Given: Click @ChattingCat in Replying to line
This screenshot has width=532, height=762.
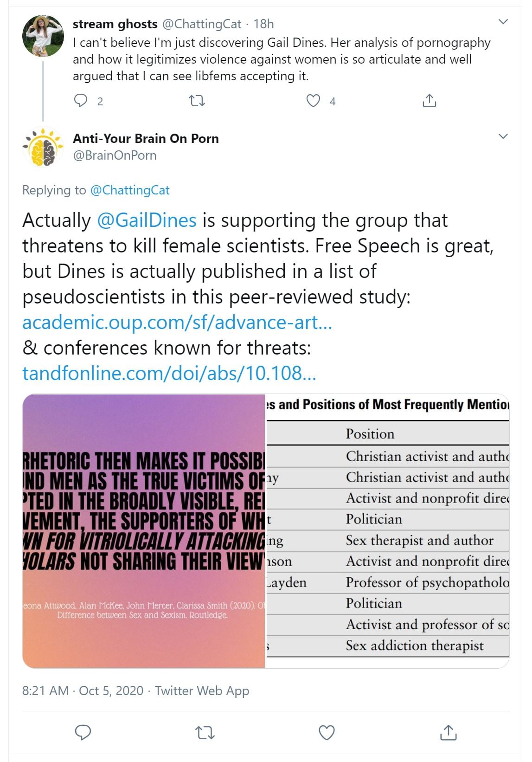Looking at the screenshot, I should coord(130,190).
